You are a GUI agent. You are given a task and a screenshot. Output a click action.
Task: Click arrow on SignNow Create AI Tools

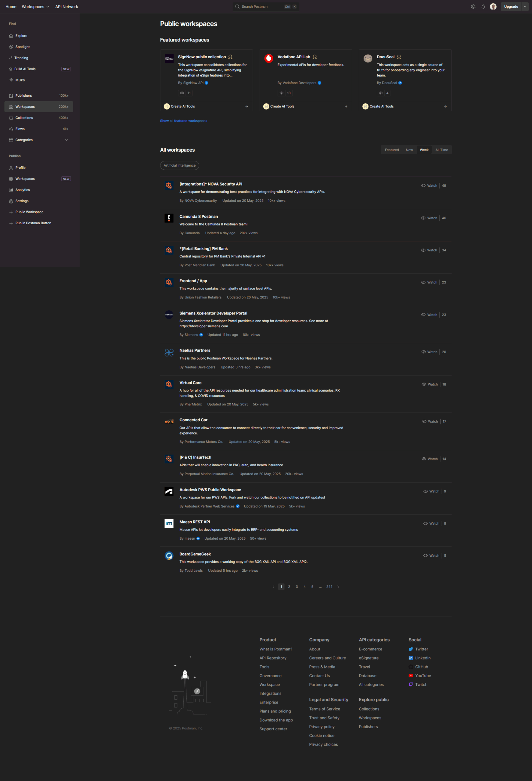tap(247, 106)
